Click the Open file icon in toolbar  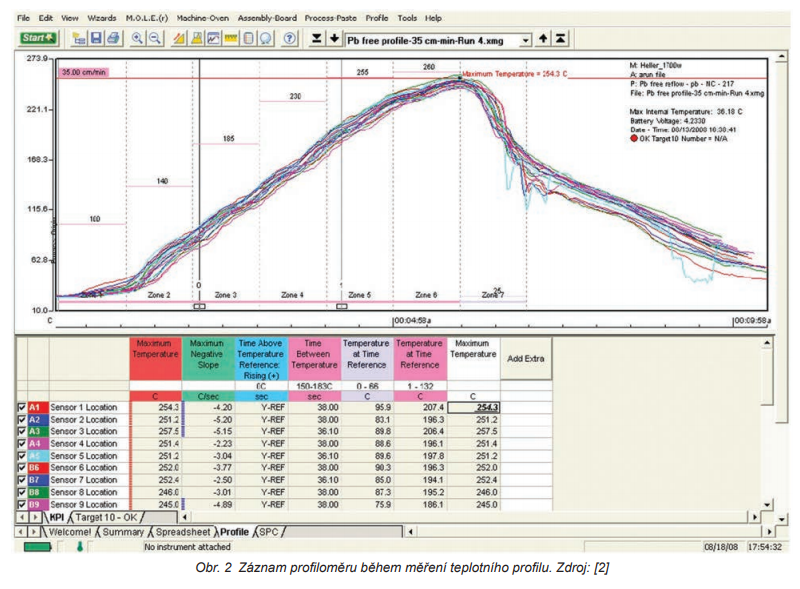pyautogui.click(x=78, y=38)
